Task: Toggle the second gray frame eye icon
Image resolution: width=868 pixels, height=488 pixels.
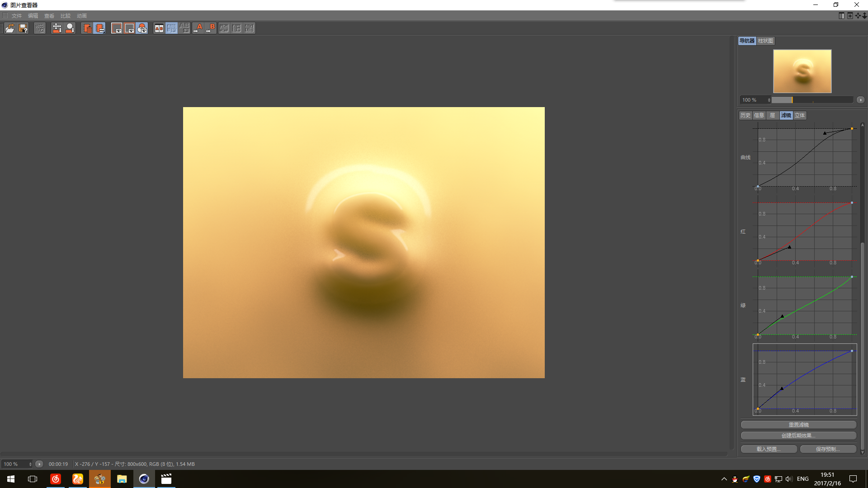Action: point(129,28)
